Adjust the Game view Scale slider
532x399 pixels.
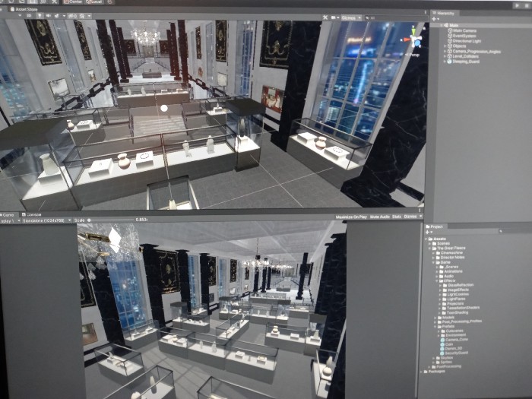pos(114,220)
